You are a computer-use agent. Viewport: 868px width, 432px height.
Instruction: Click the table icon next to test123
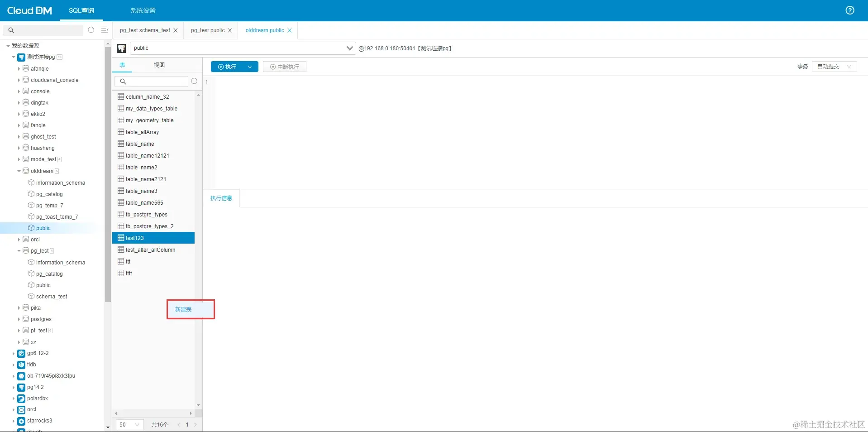click(120, 238)
